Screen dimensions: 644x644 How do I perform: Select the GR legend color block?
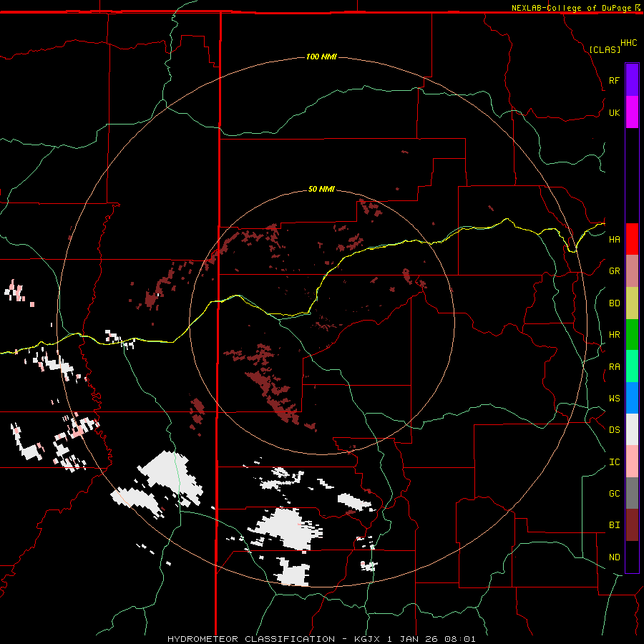click(632, 271)
